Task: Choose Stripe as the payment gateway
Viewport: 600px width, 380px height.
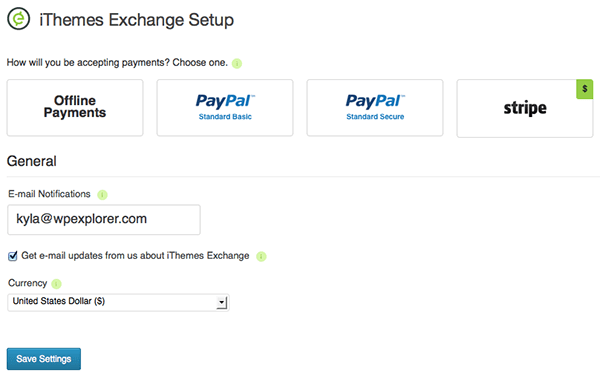Action: pos(525,108)
